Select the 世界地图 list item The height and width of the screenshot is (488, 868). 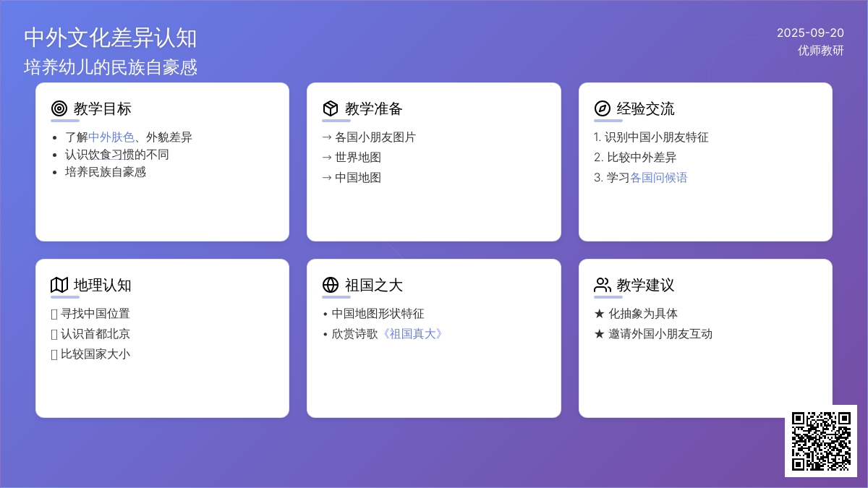[x=357, y=158]
